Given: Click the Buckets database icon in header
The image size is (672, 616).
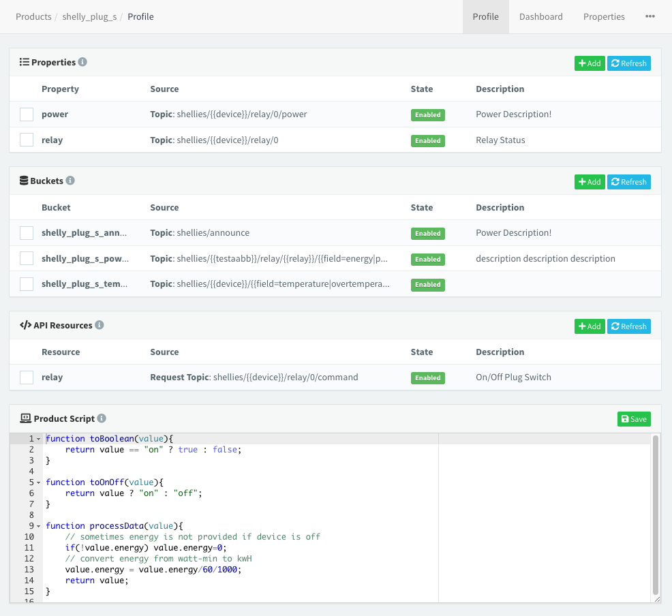Looking at the screenshot, I should pos(25,181).
